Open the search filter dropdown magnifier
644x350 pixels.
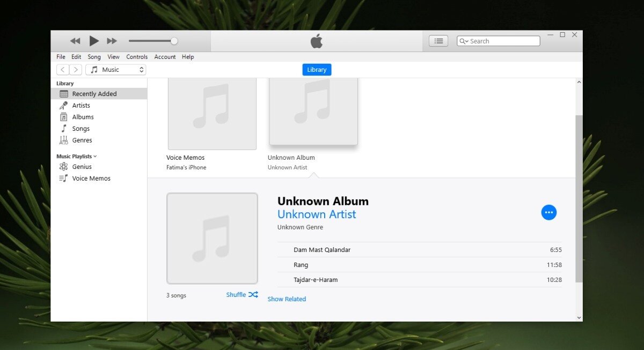464,41
